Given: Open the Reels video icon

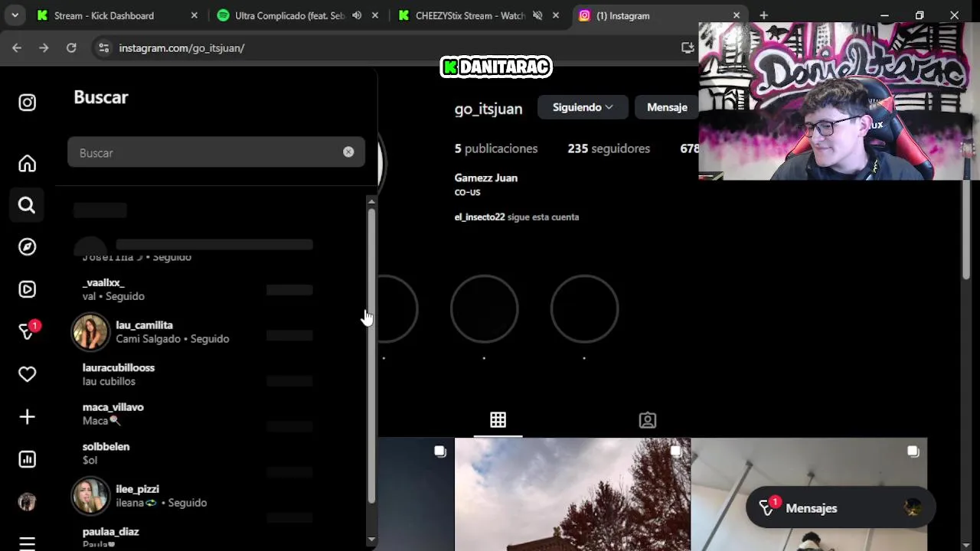Looking at the screenshot, I should (27, 289).
